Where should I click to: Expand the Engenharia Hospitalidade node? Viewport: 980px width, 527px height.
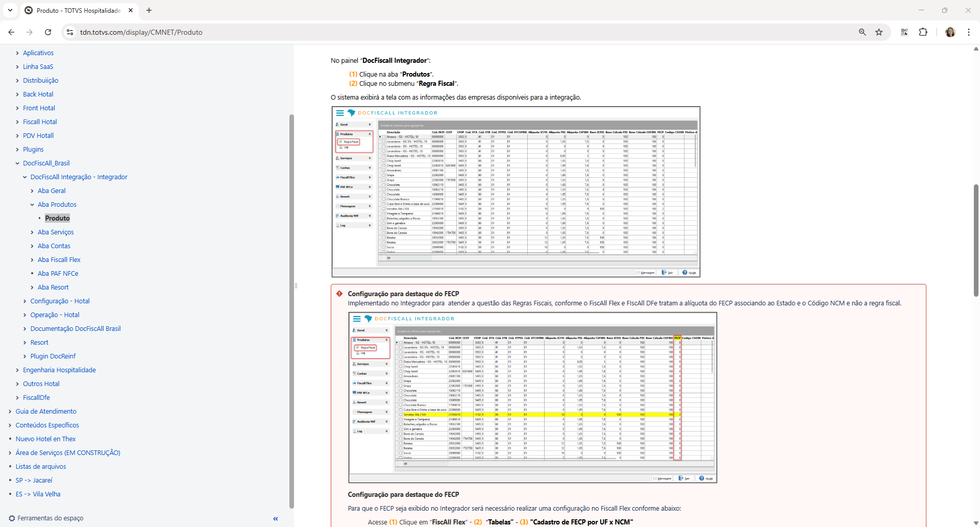(x=17, y=370)
